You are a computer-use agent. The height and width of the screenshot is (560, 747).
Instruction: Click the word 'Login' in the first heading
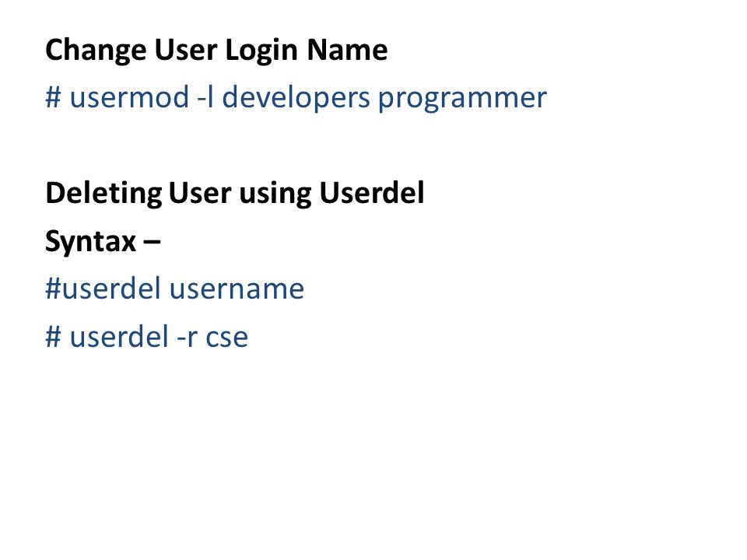tap(261, 51)
